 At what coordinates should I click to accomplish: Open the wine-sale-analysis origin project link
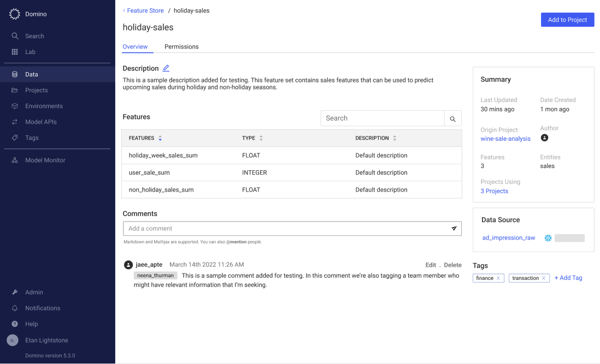tap(505, 139)
